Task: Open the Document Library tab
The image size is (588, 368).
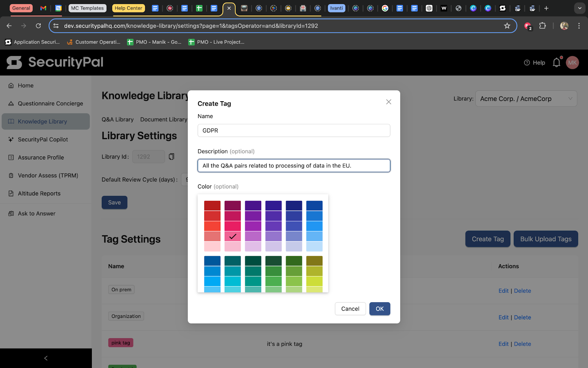Action: tap(164, 120)
